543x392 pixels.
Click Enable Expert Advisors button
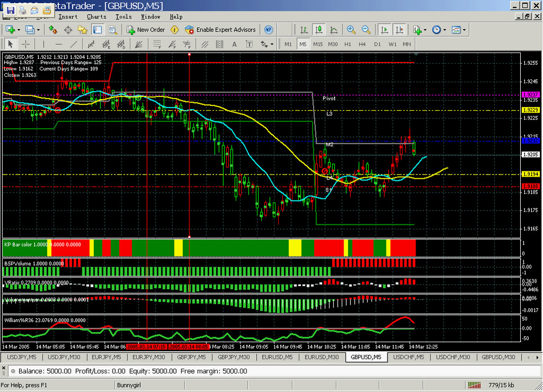(220, 30)
